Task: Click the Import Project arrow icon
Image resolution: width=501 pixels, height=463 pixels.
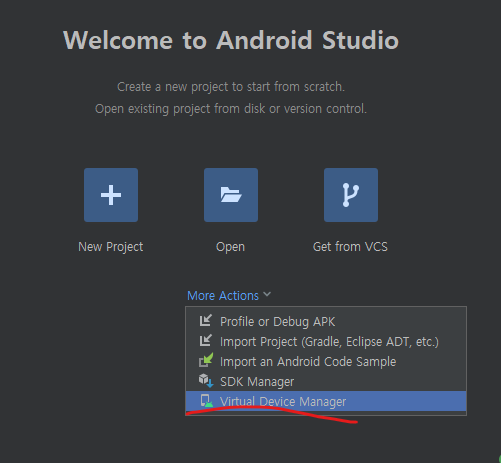Action: [206, 341]
